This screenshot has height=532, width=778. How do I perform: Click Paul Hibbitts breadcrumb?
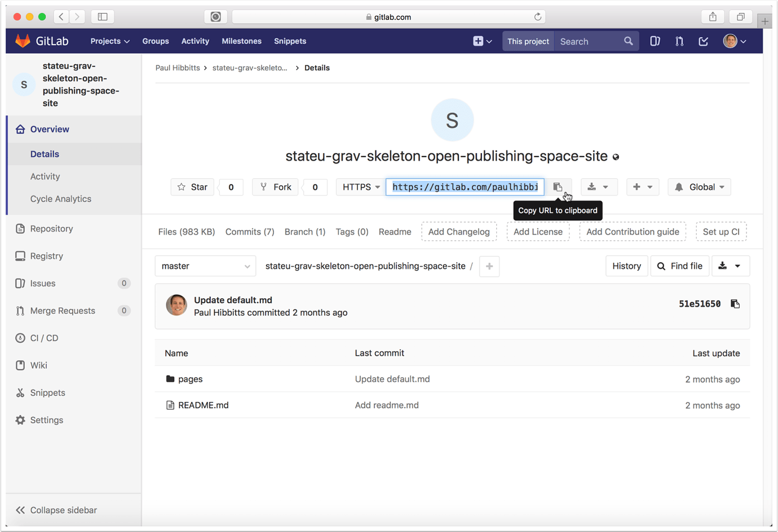[x=178, y=68]
